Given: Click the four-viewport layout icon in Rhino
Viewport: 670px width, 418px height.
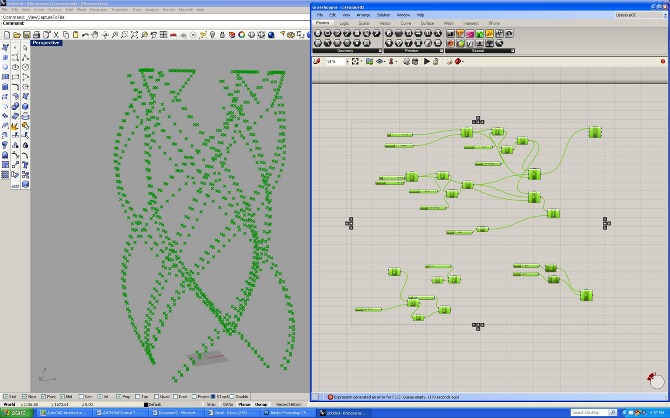Looking at the screenshot, I should [x=163, y=35].
